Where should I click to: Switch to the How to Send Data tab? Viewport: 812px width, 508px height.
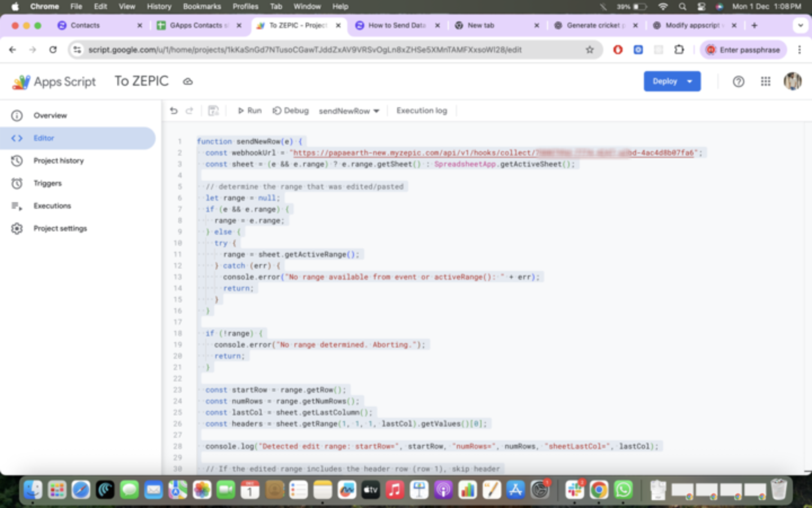(x=396, y=25)
